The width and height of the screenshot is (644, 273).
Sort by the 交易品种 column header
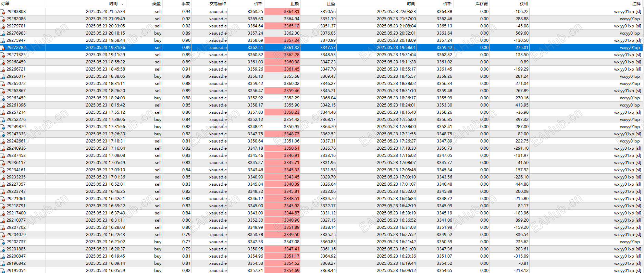[209, 4]
